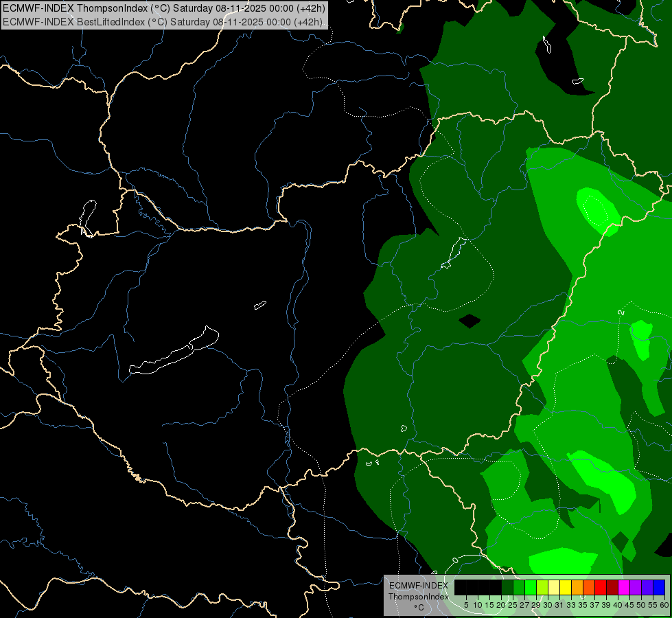The width and height of the screenshot is (672, 618).
Task: Pick the lime 29-30 legend swatch
Action: point(542,587)
